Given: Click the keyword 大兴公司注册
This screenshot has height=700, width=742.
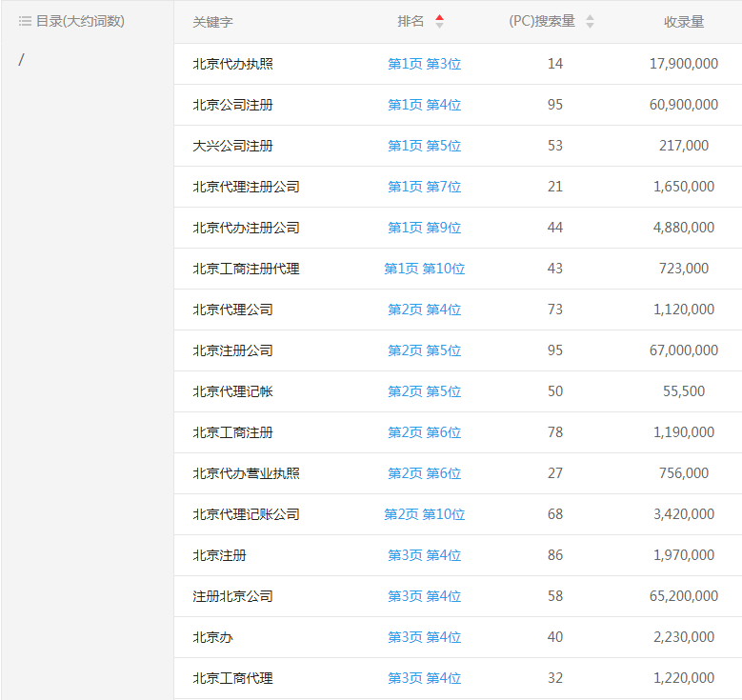Looking at the screenshot, I should 232,146.
